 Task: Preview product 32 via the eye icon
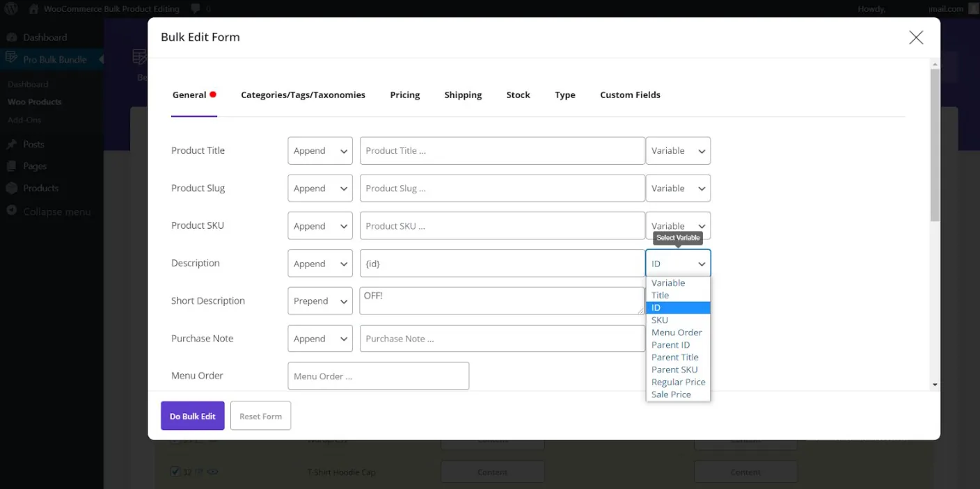212,472
